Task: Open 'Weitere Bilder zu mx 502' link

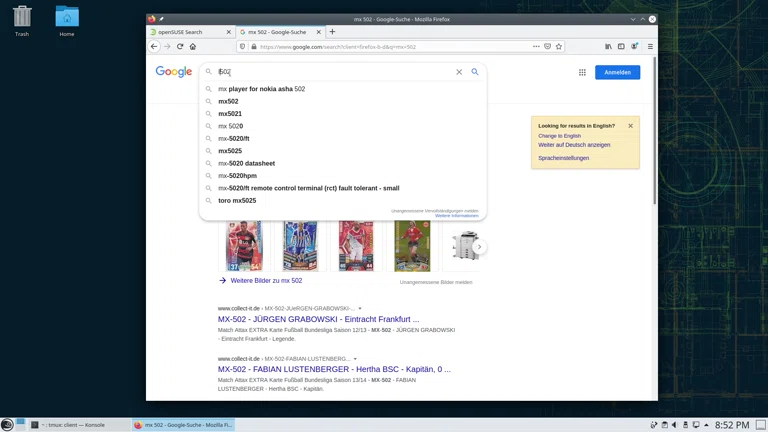Action: tap(266, 281)
